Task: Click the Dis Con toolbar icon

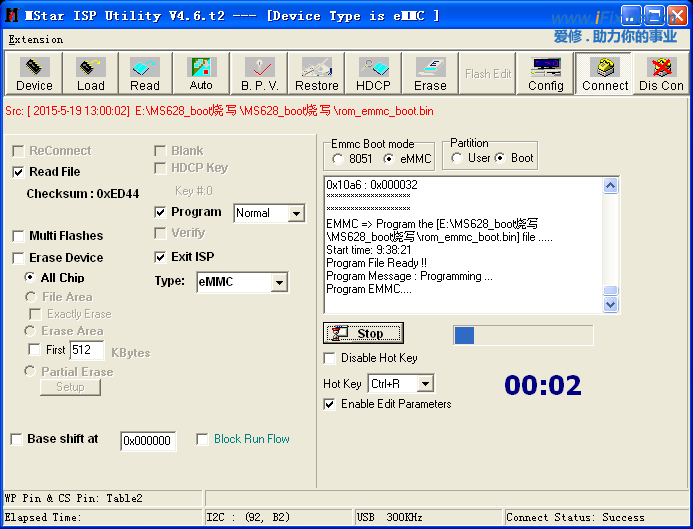Action: tap(661, 73)
